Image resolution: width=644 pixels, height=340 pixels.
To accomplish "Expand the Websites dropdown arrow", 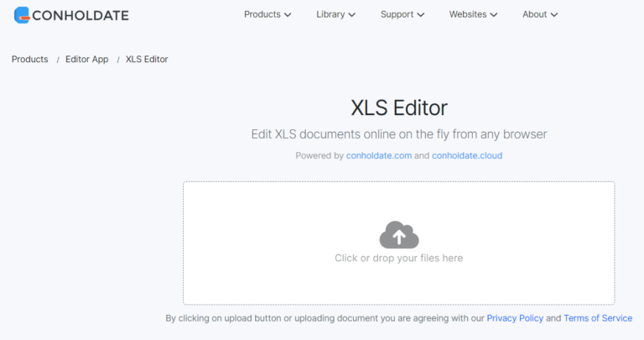I will (494, 15).
